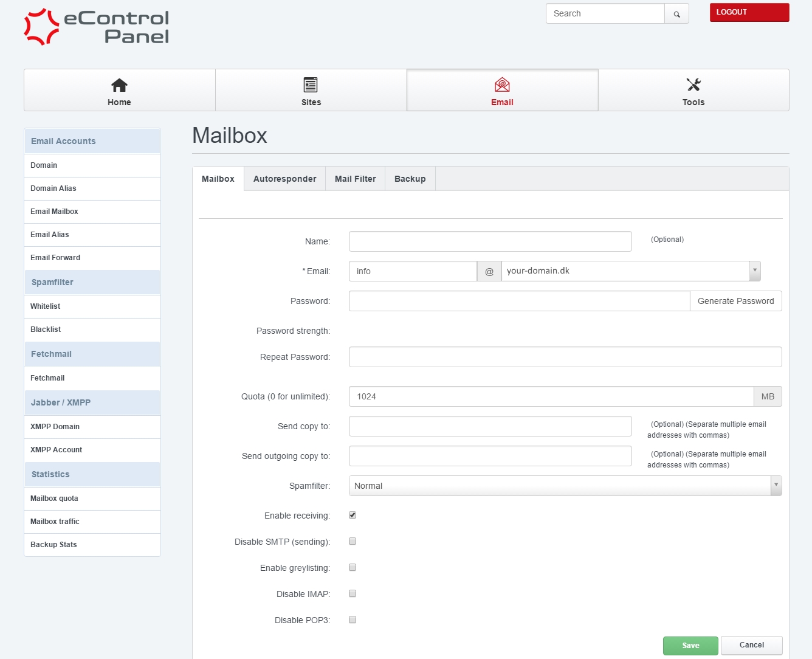Uncheck the Enable receiving checkbox
Image resolution: width=812 pixels, height=659 pixels.
[353, 515]
